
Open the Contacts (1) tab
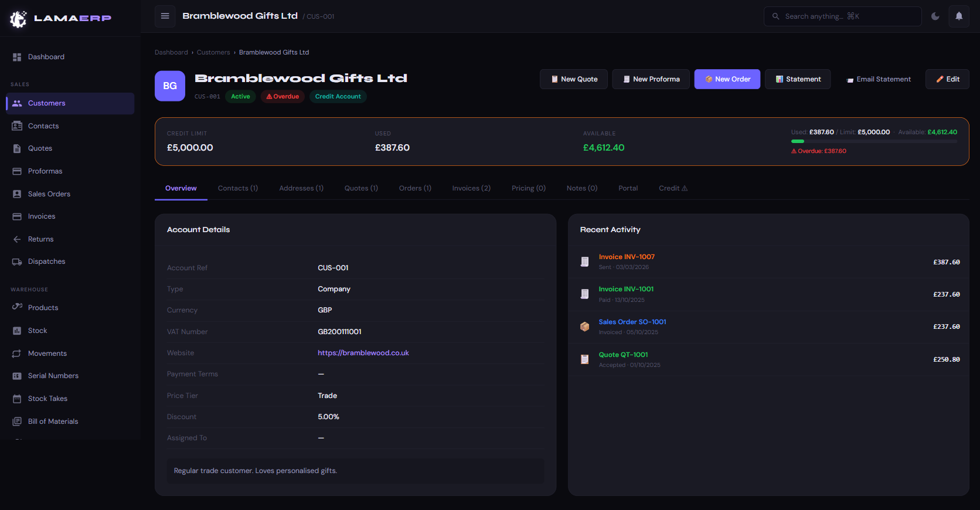[x=238, y=188]
